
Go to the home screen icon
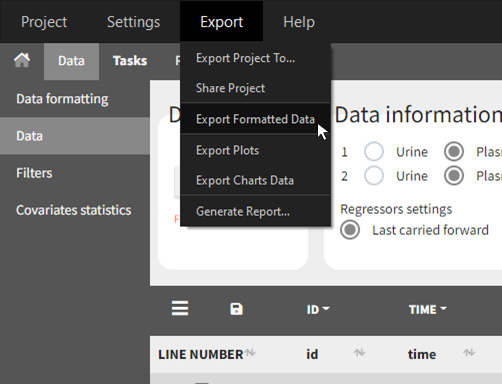[x=22, y=60]
